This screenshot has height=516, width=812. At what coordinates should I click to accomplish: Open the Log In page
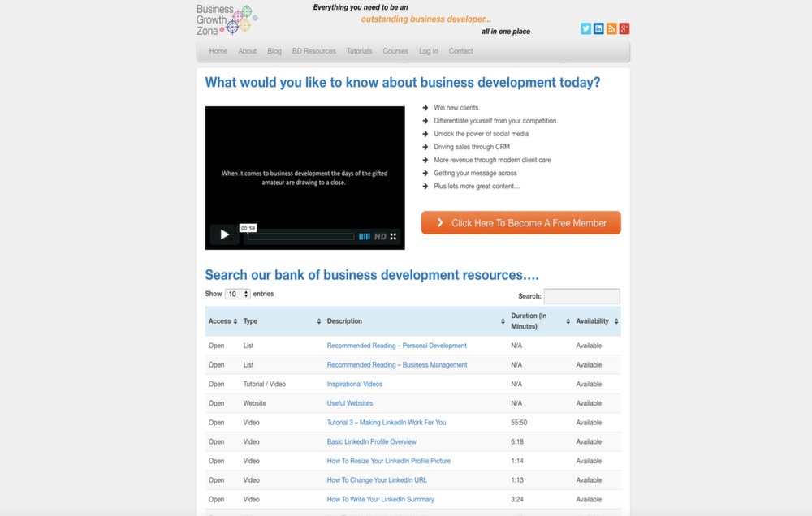pyautogui.click(x=428, y=51)
